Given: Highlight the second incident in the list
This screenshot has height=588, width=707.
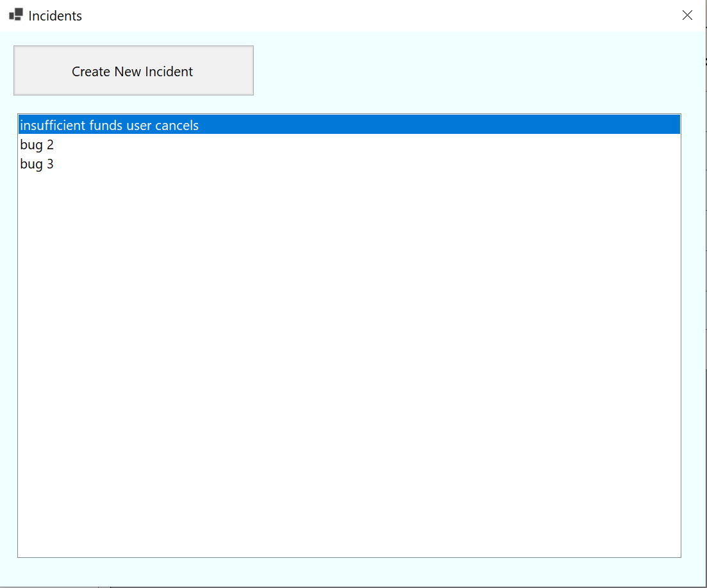Looking at the screenshot, I should click(37, 145).
